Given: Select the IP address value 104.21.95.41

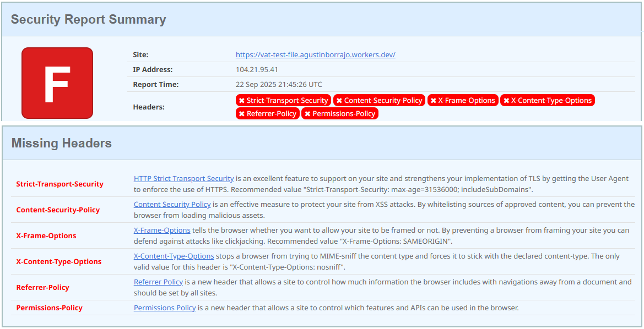Looking at the screenshot, I should click(257, 69).
